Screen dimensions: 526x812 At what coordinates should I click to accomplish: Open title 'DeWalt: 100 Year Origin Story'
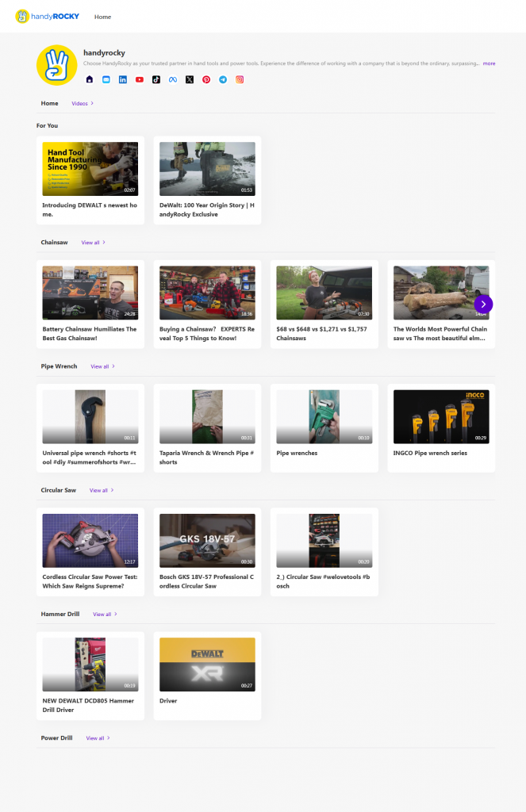(x=207, y=209)
